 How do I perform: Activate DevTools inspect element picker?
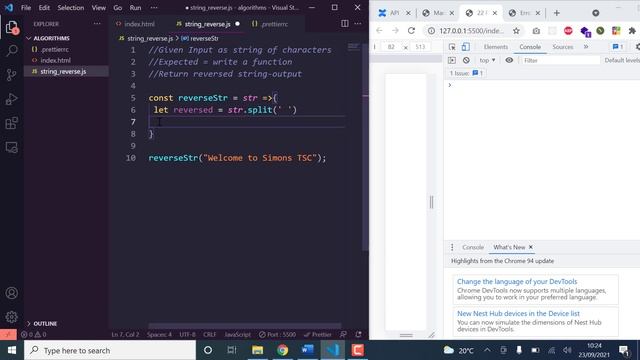pyautogui.click(x=452, y=47)
